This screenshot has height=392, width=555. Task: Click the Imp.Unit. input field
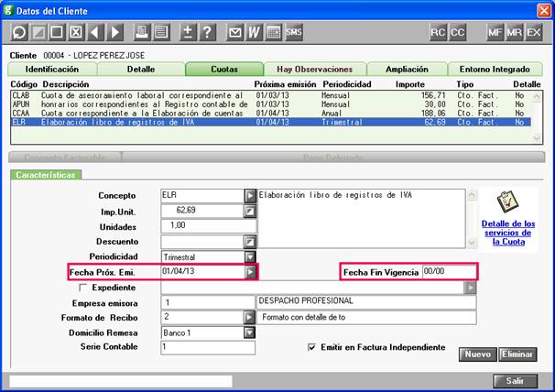click(x=202, y=211)
